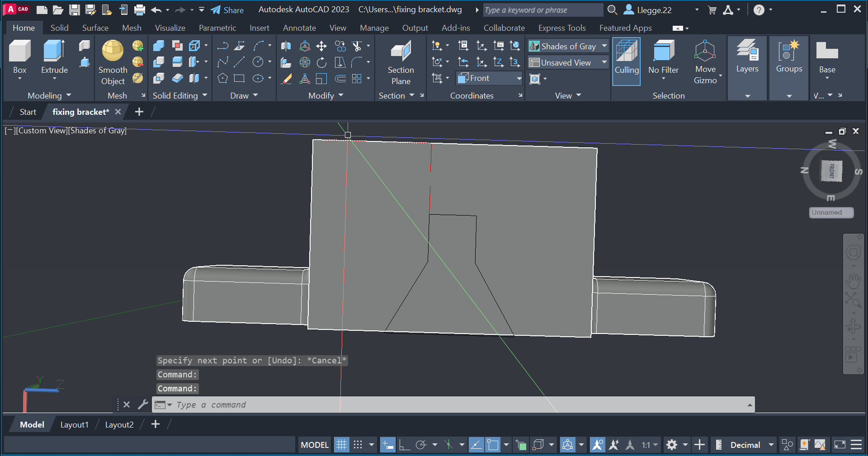Image resolution: width=868 pixels, height=456 pixels.
Task: Switch to the Layout1 tab
Action: (x=75, y=424)
